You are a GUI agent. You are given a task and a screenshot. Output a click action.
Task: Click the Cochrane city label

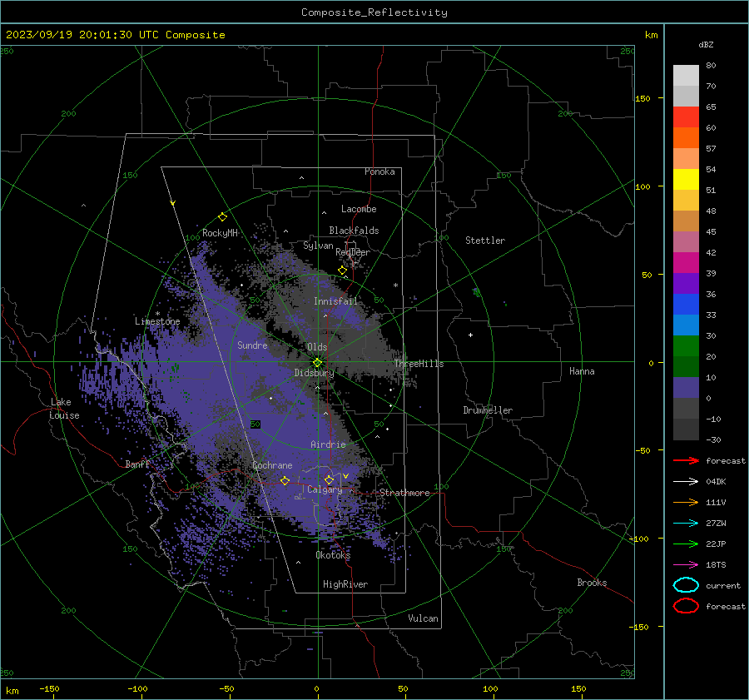click(x=272, y=465)
